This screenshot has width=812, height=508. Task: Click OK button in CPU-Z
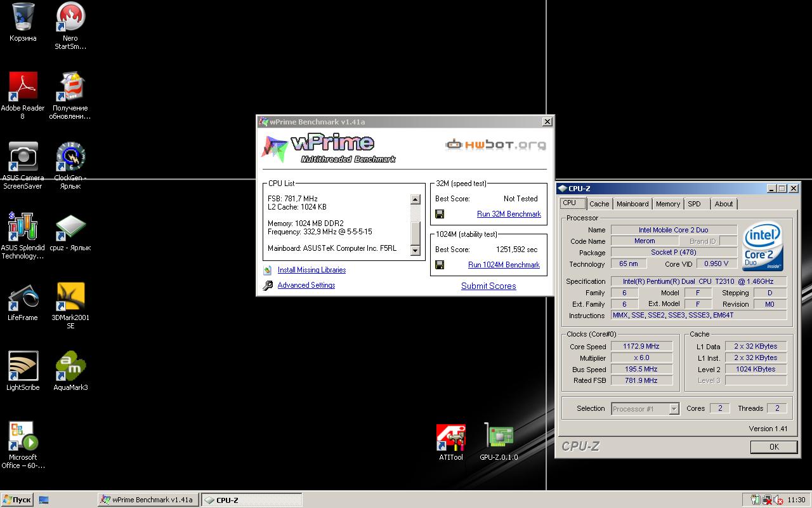click(x=774, y=446)
